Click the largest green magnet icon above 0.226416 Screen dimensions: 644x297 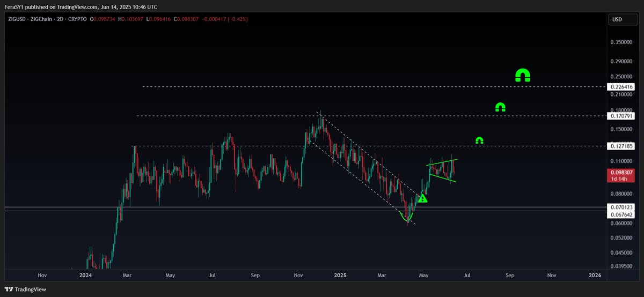(x=523, y=75)
